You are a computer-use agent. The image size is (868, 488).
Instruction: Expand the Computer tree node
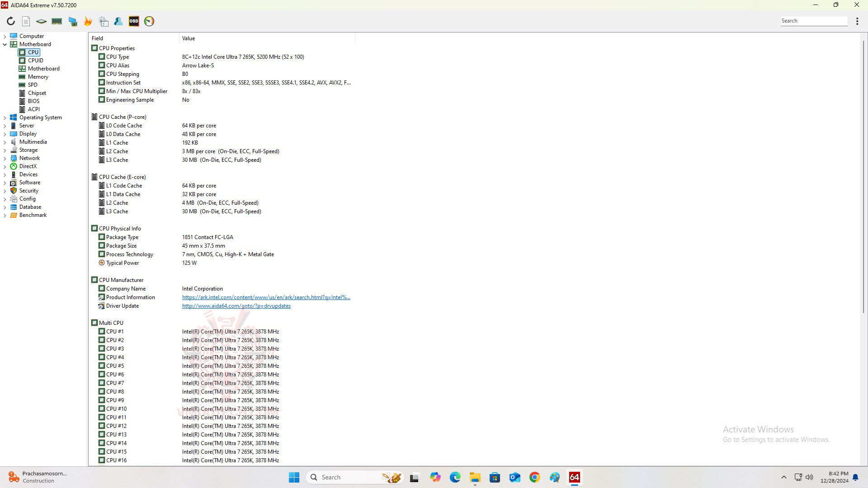(5, 36)
